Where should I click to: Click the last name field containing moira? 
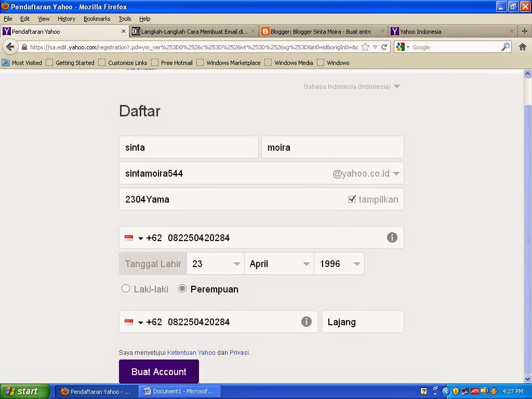point(332,147)
